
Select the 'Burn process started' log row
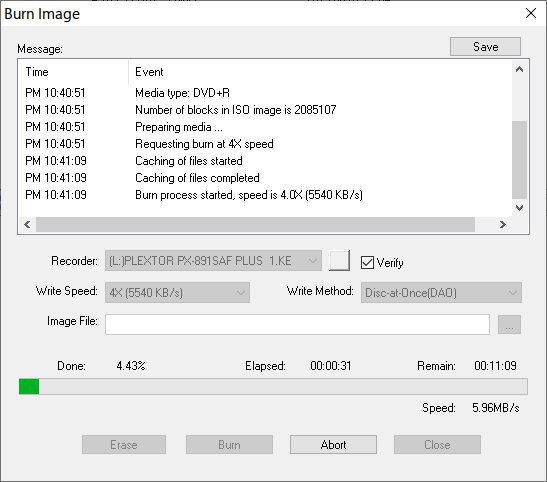click(265, 195)
